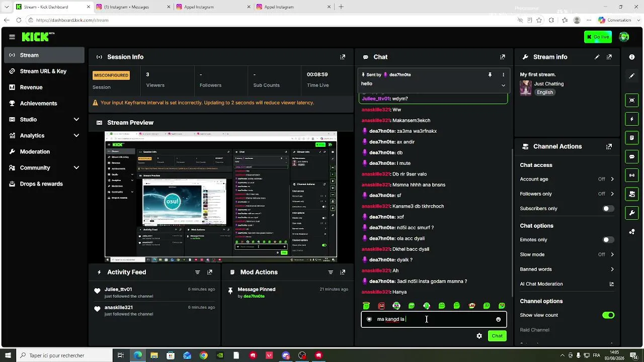Click the chat message input field
The width and height of the screenshot is (644, 362).
434,319
